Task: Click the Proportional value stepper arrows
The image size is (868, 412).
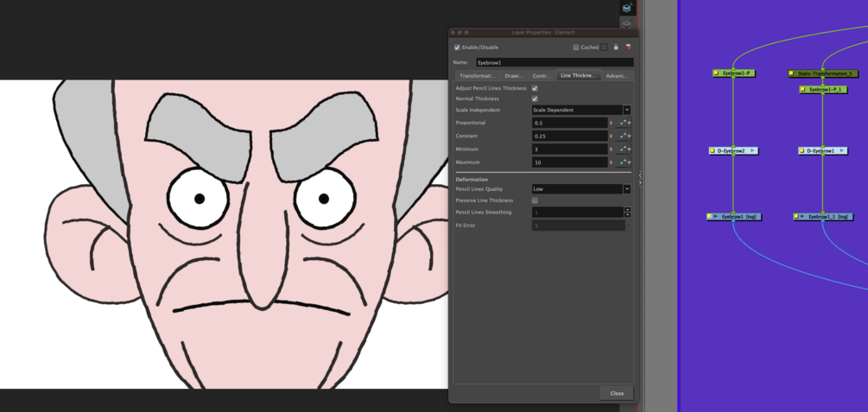Action: (x=611, y=123)
